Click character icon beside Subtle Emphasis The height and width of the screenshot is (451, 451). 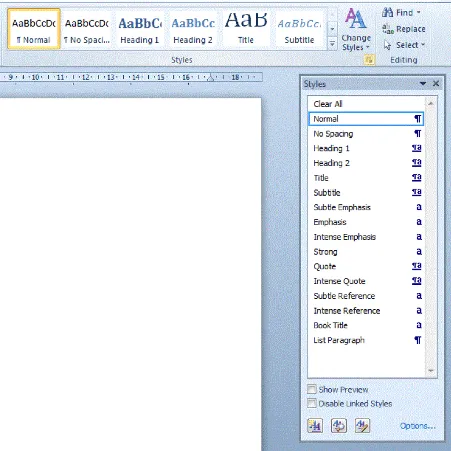[419, 207]
